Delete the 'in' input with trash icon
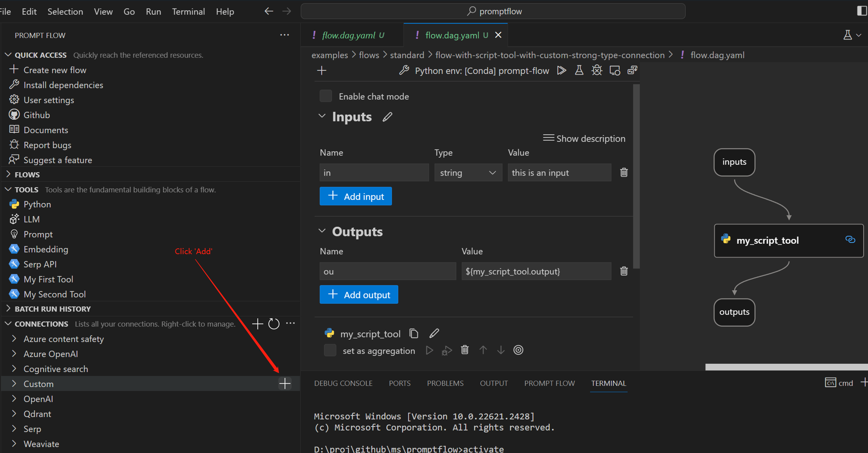Image resolution: width=868 pixels, height=453 pixels. (624, 173)
